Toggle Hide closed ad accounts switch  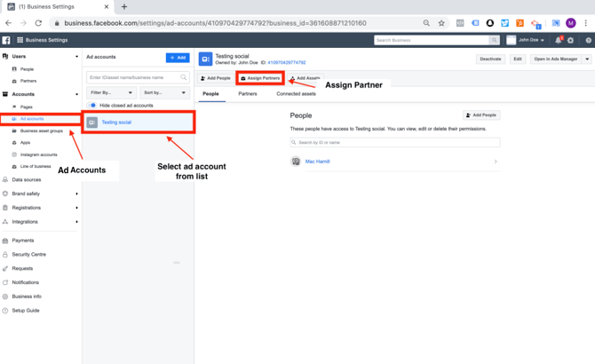coord(92,106)
